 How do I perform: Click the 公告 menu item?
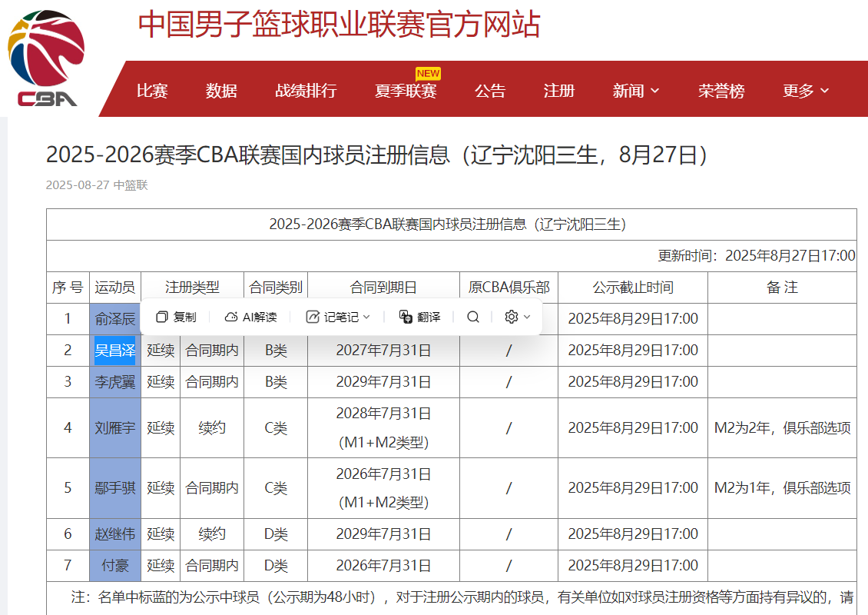pos(491,90)
